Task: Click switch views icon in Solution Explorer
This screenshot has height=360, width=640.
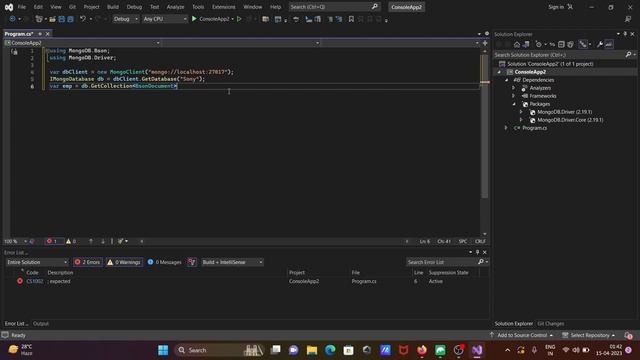Action: coord(526,44)
